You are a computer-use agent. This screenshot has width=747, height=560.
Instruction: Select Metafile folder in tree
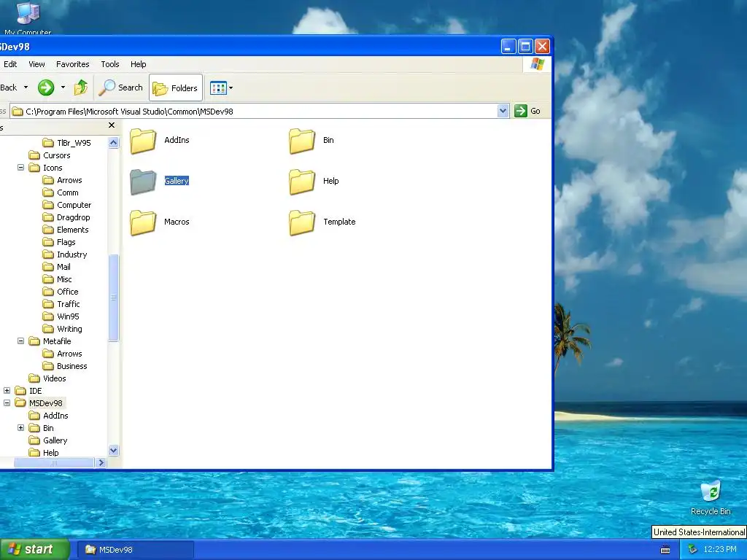point(50,341)
